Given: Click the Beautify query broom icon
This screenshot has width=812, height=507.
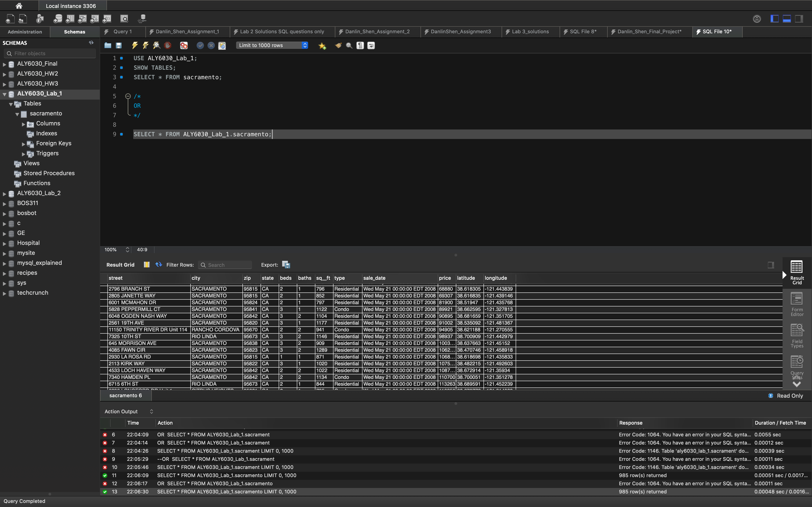Looking at the screenshot, I should pos(338,45).
